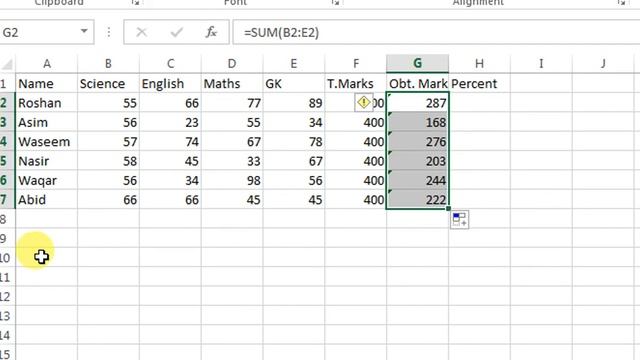Click the Select All corner triangle

pos(7,64)
